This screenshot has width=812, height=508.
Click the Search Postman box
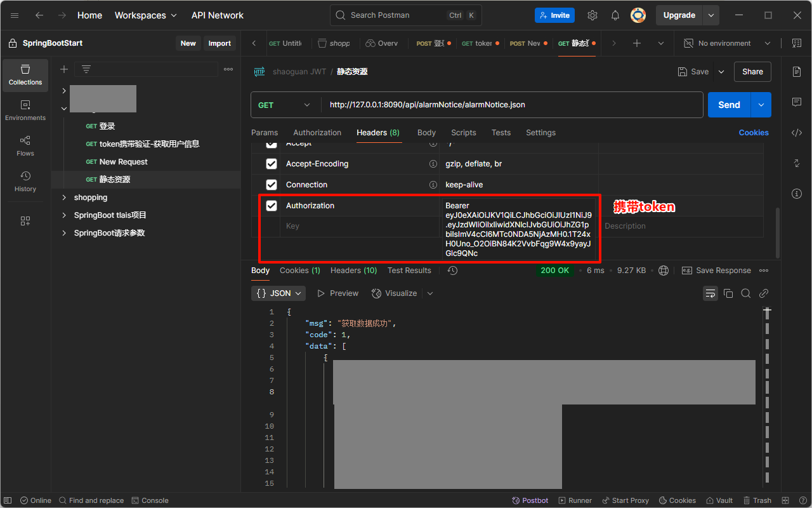coord(406,15)
